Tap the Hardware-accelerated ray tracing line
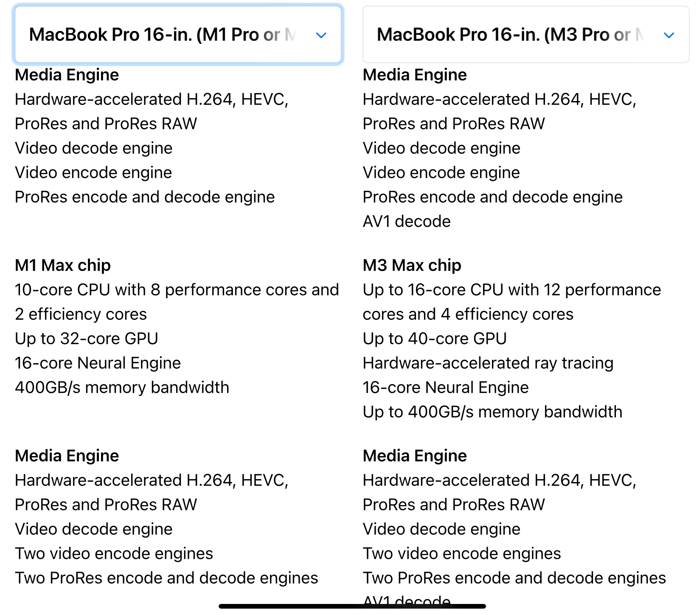700x615 pixels. point(488,363)
